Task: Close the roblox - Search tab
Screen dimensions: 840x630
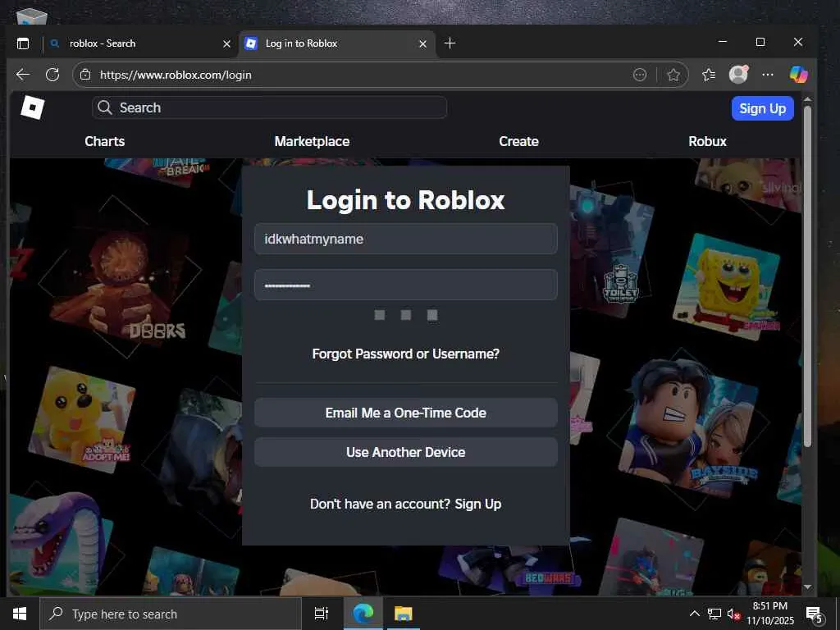Action: [x=226, y=44]
